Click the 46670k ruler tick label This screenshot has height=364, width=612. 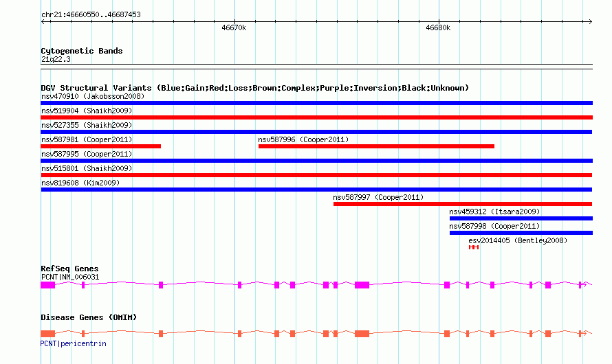[234, 27]
